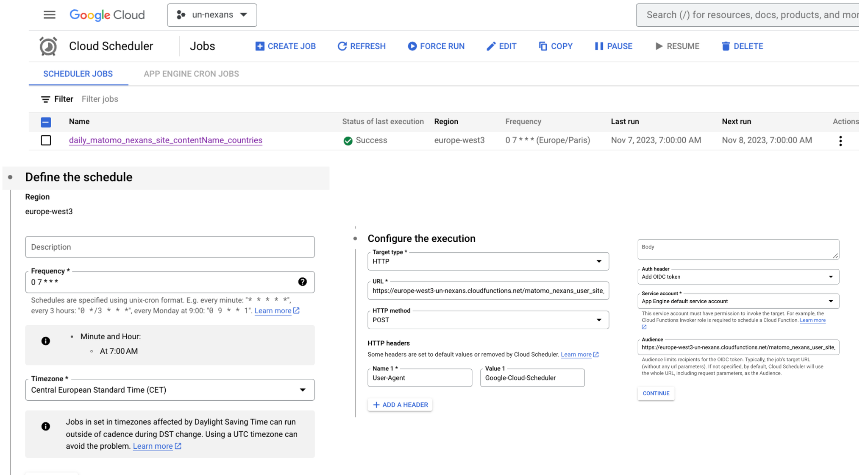Viewport: 868px width, 475px height.
Task: Click the Frequency help question mark icon
Action: (x=302, y=282)
